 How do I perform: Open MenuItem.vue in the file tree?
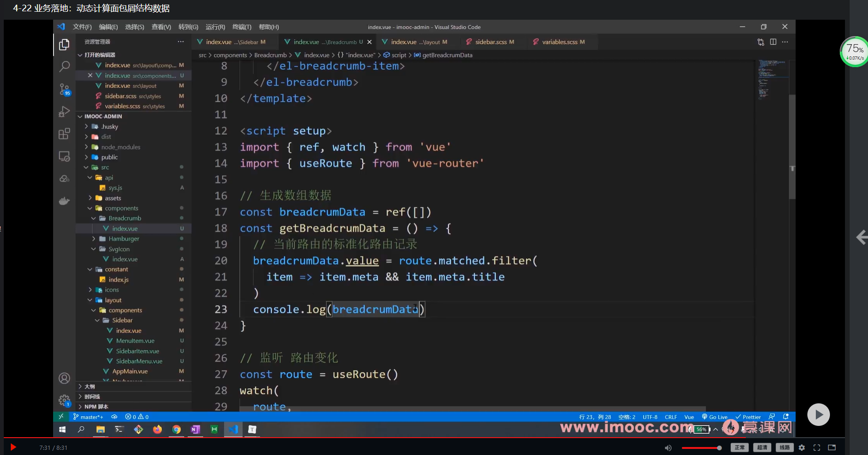pos(135,340)
